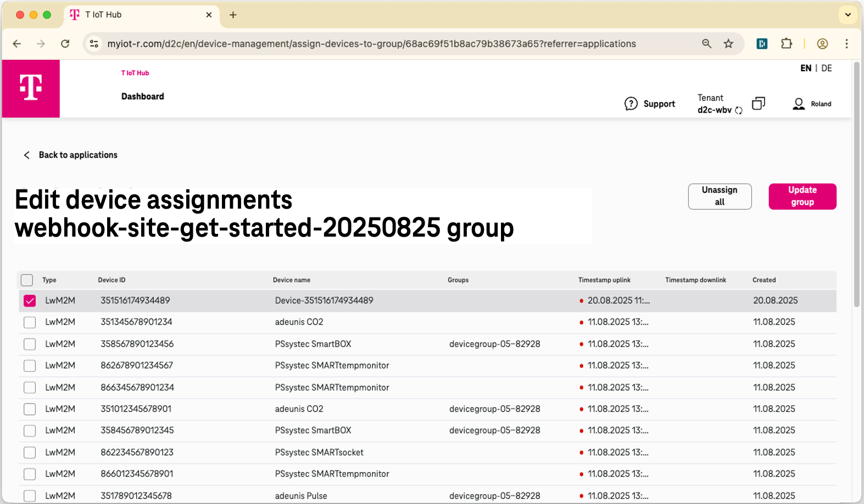The width and height of the screenshot is (864, 504).
Task: Bookmark this page with star icon
Action: (728, 44)
